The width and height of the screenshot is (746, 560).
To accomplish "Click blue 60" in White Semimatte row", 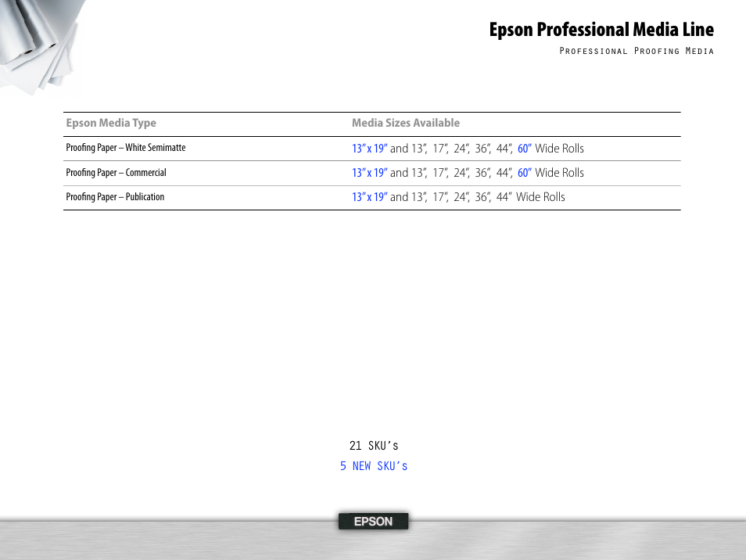I will [524, 149].
